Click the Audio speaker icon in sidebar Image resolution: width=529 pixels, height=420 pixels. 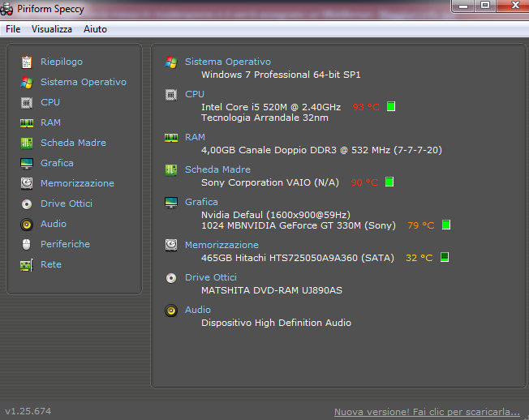point(27,225)
